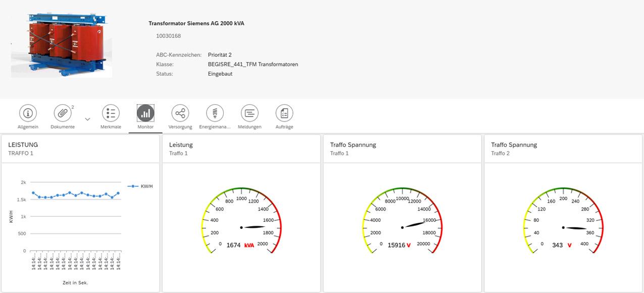The image size is (644, 293).
Task: Switch to the Meldungen tab label
Action: tap(250, 127)
